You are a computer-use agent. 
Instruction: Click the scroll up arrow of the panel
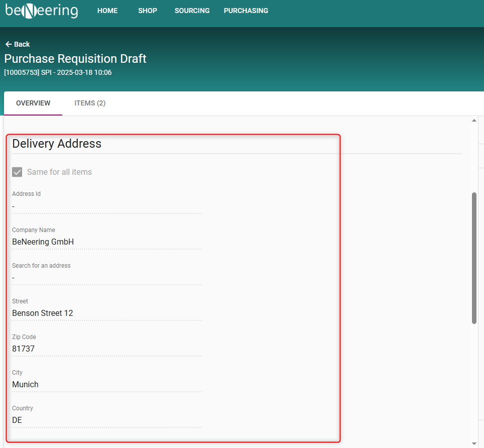tap(474, 121)
